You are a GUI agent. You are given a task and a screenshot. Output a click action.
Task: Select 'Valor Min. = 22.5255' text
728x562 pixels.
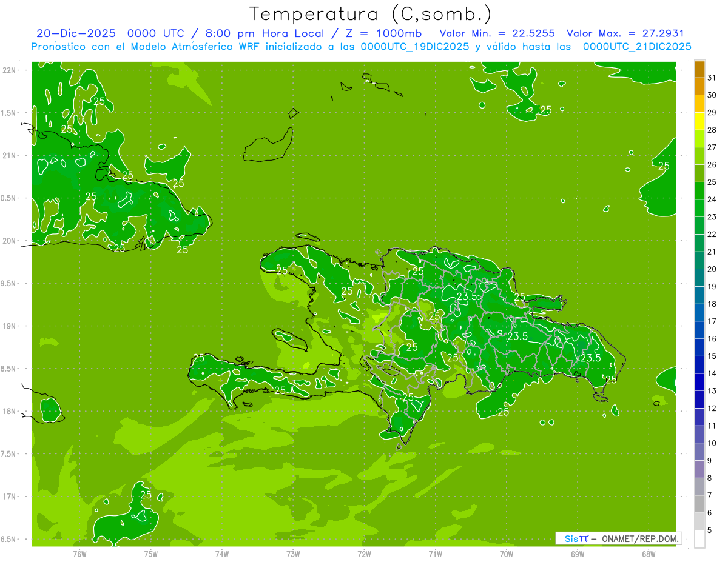[x=497, y=33]
